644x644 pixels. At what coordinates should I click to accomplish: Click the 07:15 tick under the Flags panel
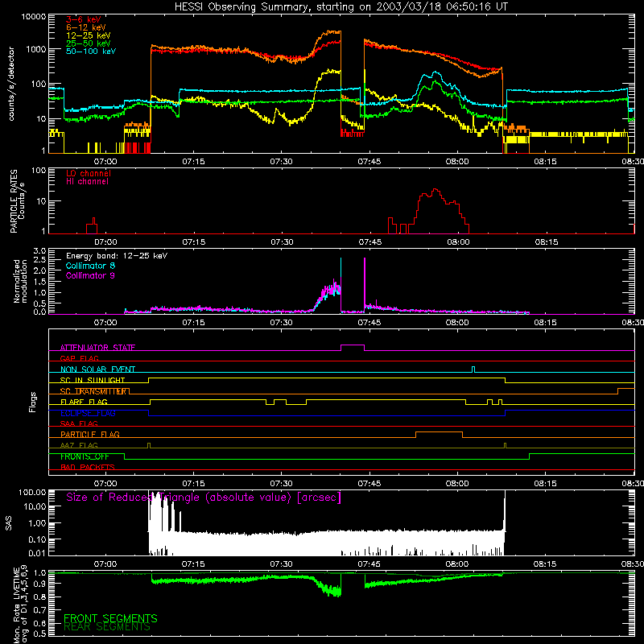point(193,484)
